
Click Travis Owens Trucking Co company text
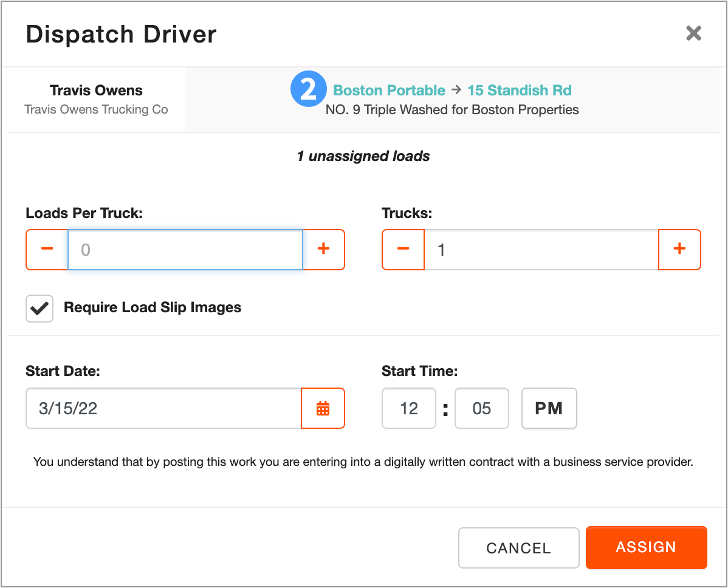(x=96, y=109)
